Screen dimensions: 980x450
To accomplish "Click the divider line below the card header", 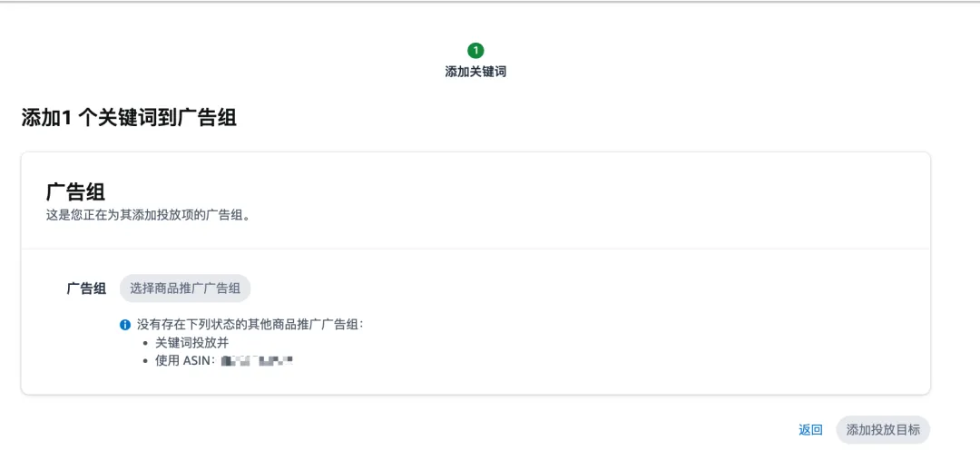I will pos(475,249).
